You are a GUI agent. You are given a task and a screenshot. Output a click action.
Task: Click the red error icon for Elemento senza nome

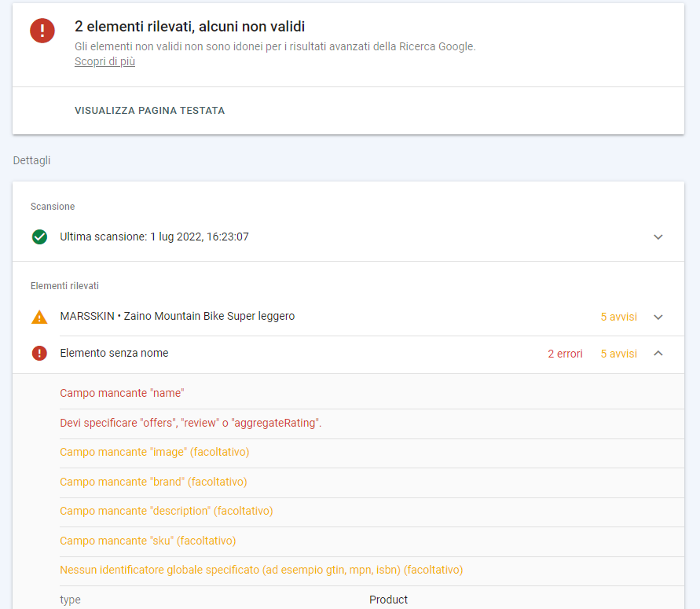click(40, 353)
